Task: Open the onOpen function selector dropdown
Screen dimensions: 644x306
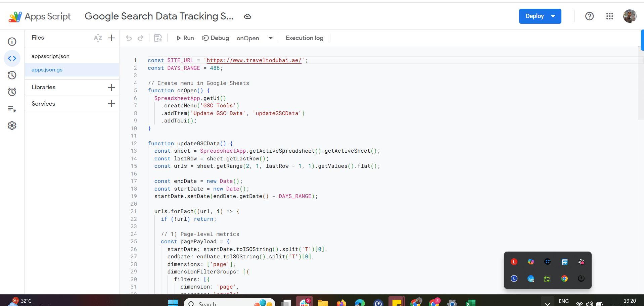Action: 255,38
